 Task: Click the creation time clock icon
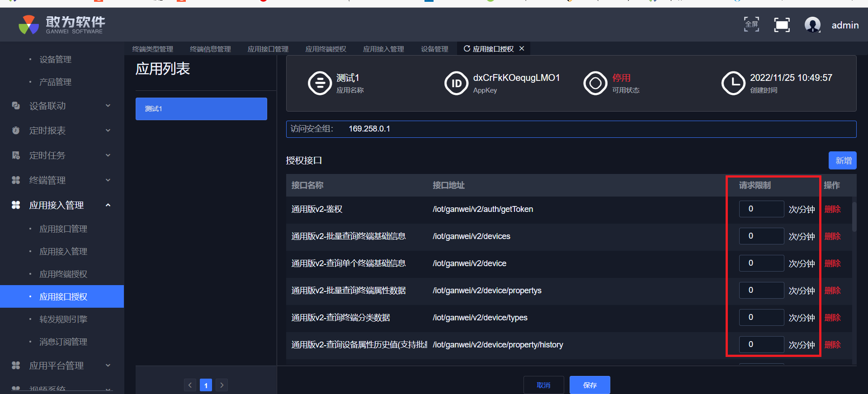tap(733, 83)
